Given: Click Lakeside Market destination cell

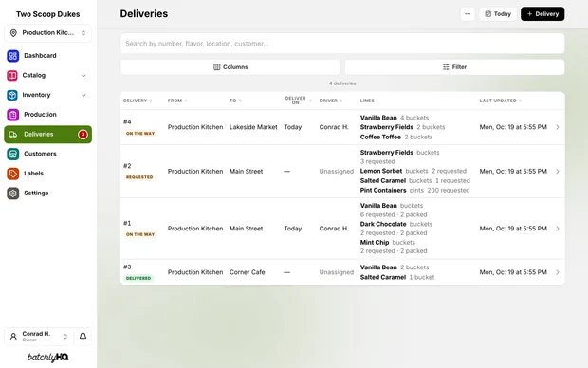Looking at the screenshot, I should [x=253, y=127].
